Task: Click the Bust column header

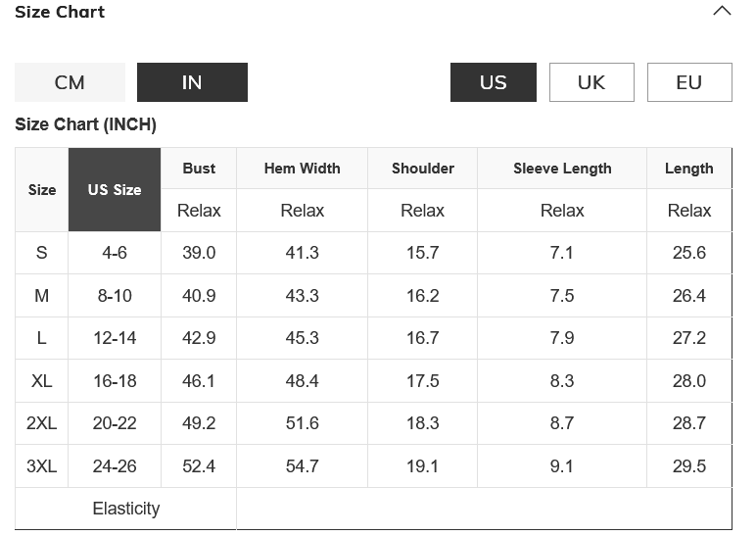Action: click(x=199, y=169)
